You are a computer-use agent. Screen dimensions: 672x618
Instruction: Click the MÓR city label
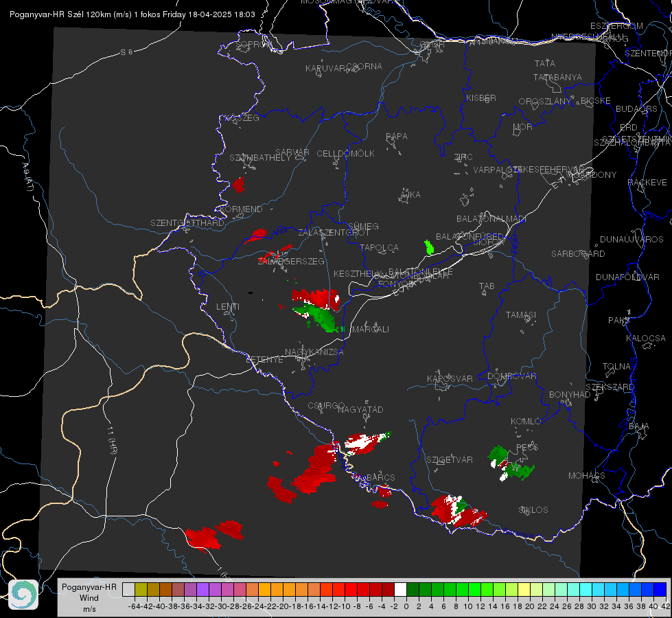click(523, 127)
